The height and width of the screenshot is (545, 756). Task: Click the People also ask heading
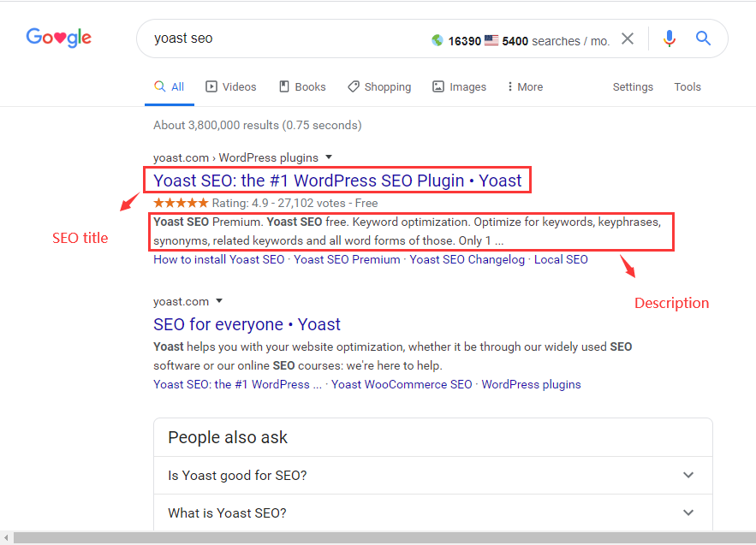(x=228, y=437)
